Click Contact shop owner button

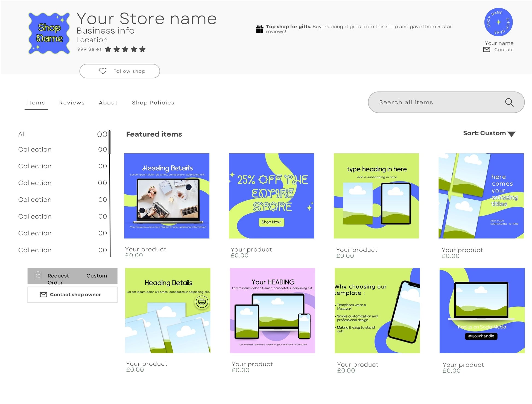tap(72, 295)
